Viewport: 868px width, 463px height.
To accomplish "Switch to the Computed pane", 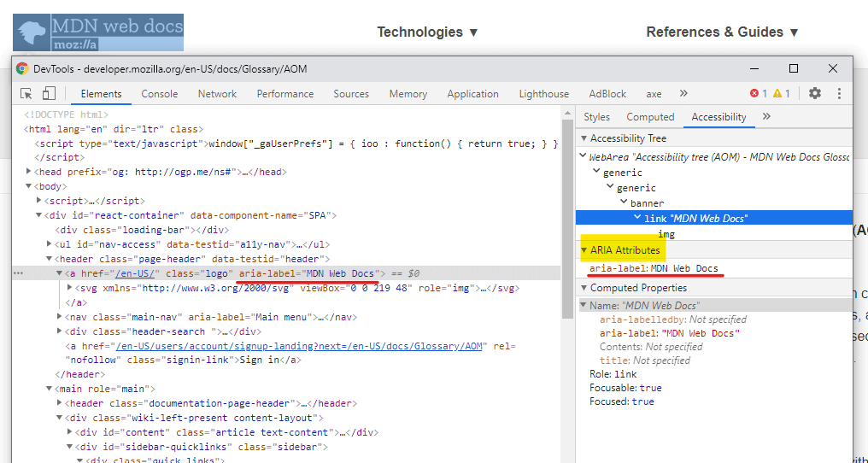I will [650, 117].
